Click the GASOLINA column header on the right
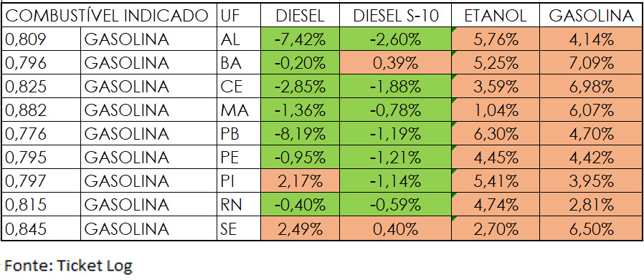This screenshot has height=280, width=644. 591,16
